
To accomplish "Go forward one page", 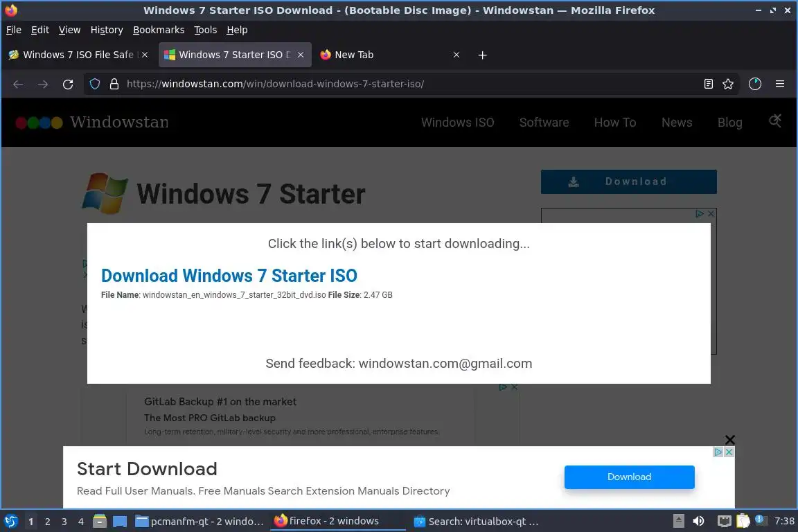I will pyautogui.click(x=43, y=84).
